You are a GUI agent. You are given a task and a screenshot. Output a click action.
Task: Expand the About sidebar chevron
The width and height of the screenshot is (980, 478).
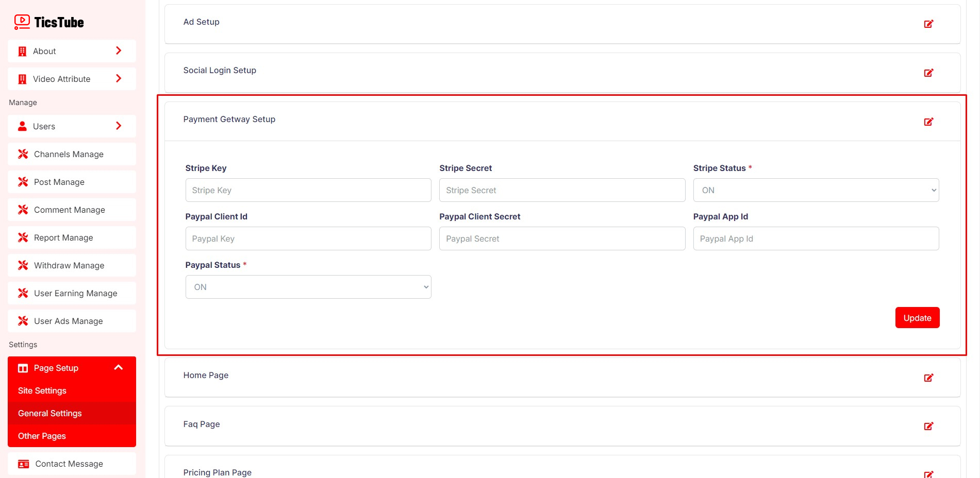(x=119, y=50)
